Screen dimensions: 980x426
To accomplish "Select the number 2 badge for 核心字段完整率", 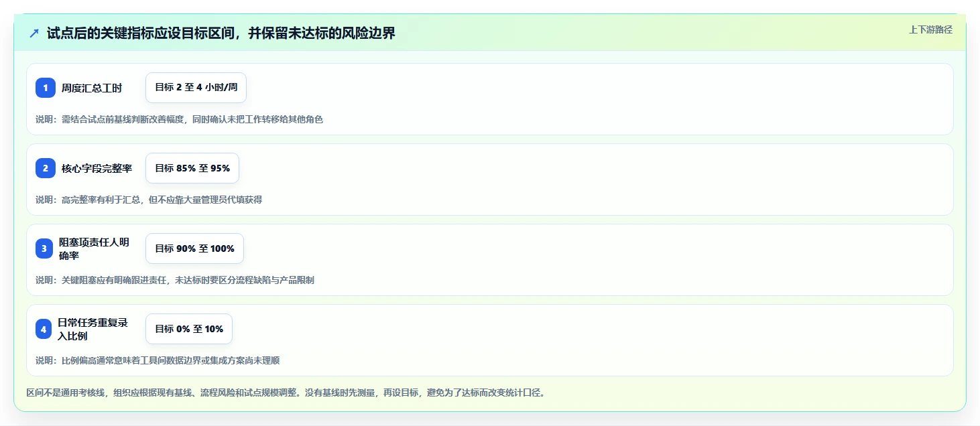I will pos(46,168).
